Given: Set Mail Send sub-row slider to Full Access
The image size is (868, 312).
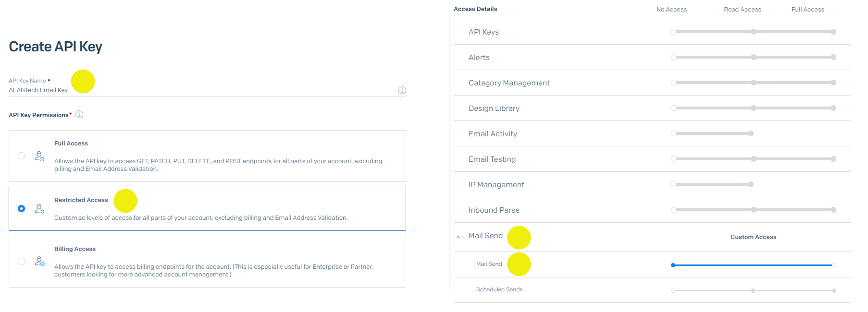Looking at the screenshot, I should coord(834,265).
